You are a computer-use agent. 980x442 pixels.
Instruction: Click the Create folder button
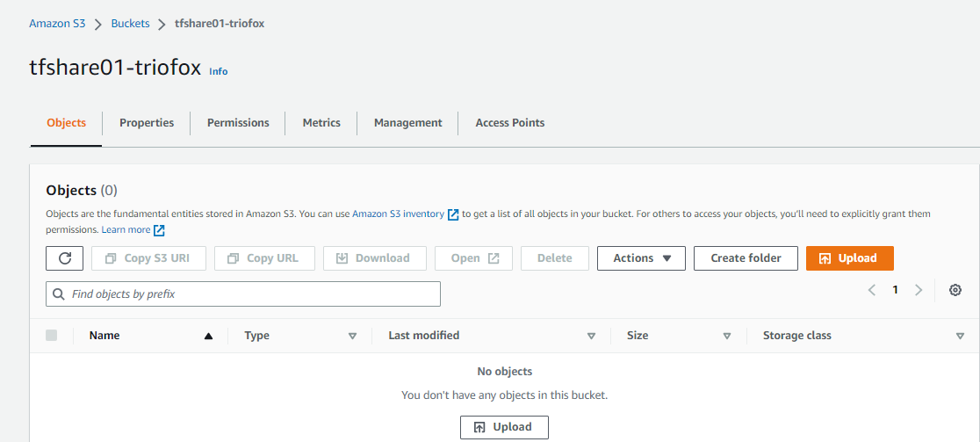pyautogui.click(x=746, y=258)
